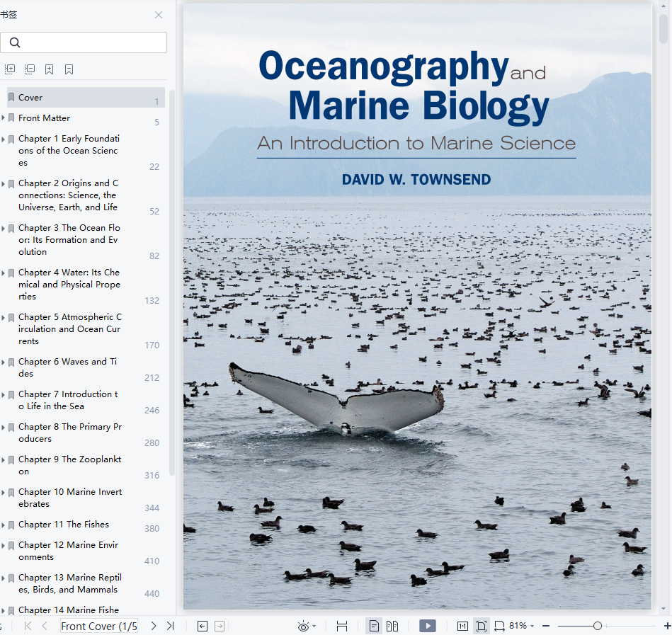The image size is (672, 635).
Task: Jump to the last page
Action: point(170,626)
